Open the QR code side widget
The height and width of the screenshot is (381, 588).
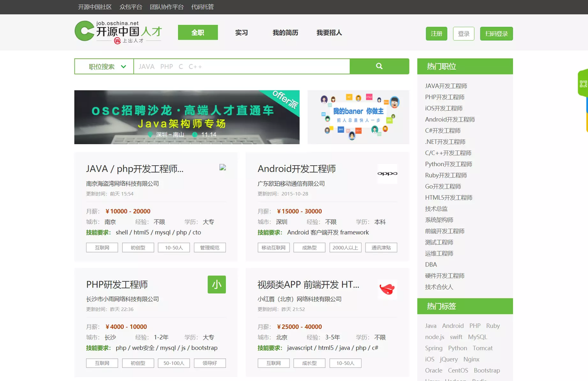click(583, 84)
